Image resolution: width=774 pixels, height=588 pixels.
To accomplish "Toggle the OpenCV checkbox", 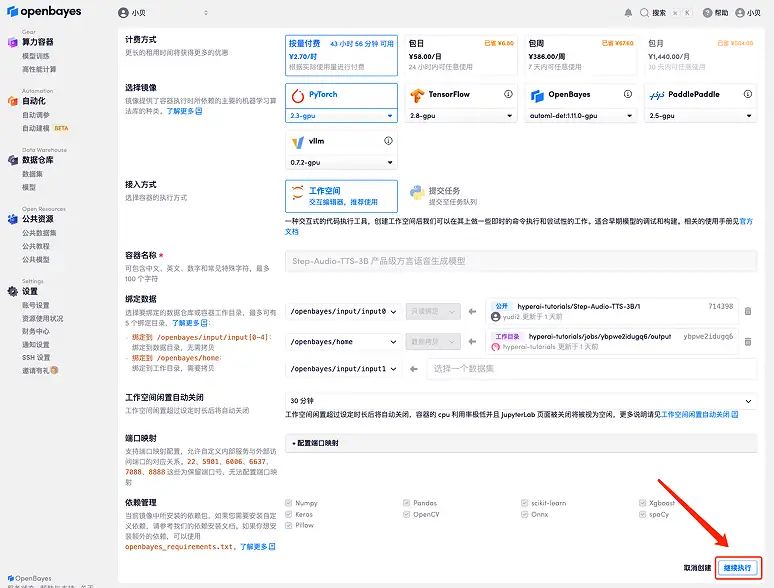I will tap(406, 514).
